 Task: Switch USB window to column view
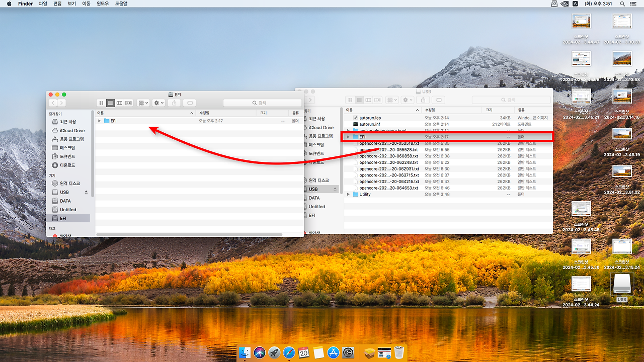(368, 100)
